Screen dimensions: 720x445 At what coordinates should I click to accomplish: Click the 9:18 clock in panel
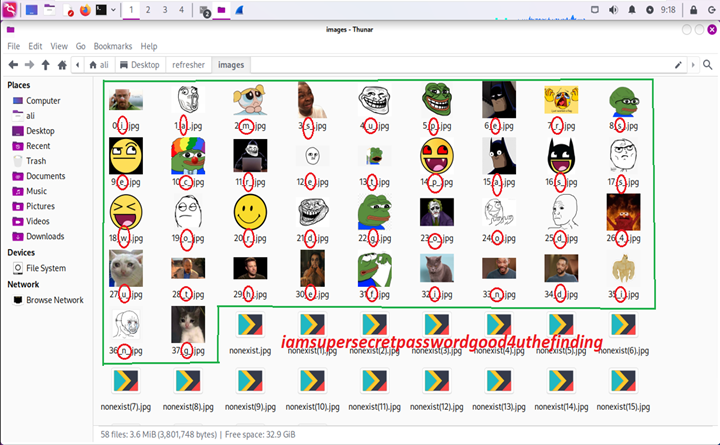click(x=668, y=10)
